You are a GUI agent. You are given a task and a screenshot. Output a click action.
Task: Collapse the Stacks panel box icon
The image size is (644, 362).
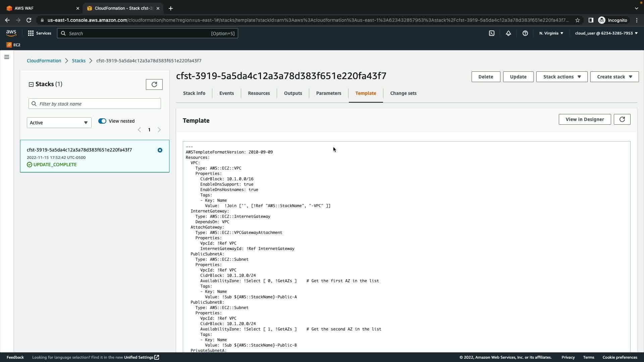31,84
